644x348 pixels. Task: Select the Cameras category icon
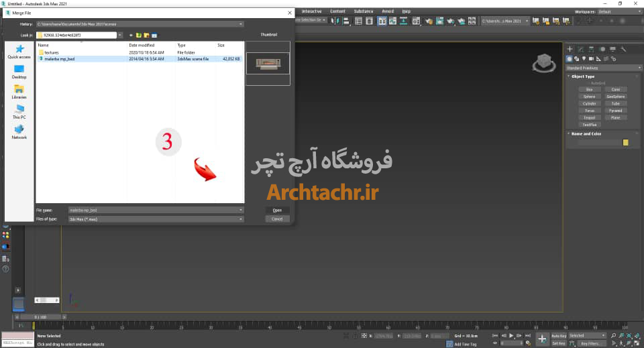pos(591,59)
